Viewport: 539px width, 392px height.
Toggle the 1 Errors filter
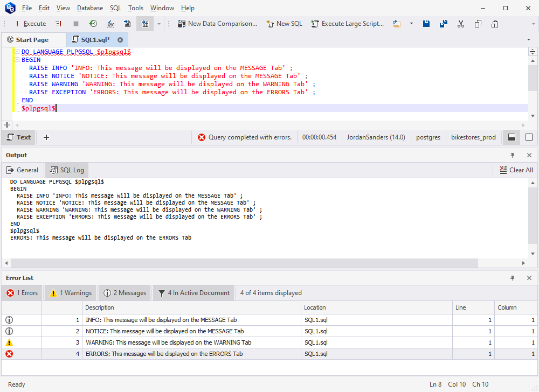(x=22, y=293)
